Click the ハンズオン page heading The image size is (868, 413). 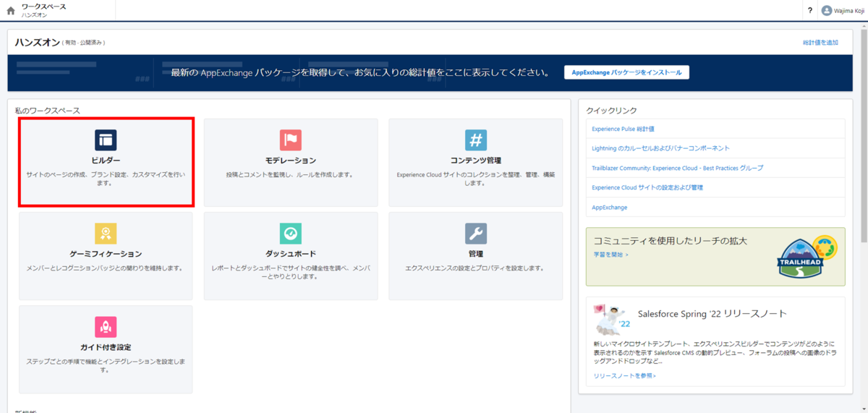coord(37,43)
